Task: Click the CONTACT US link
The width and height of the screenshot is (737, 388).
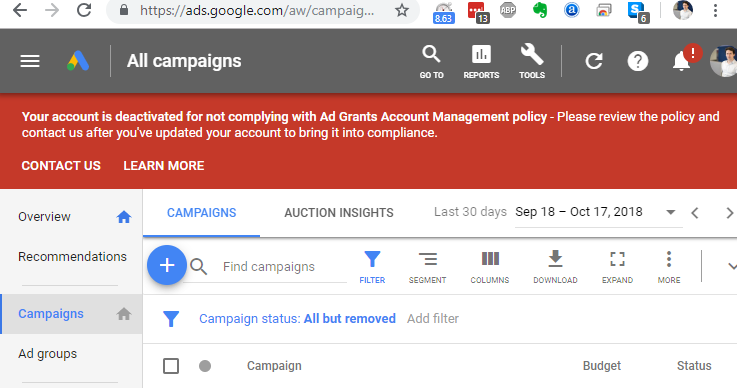Action: [x=61, y=166]
